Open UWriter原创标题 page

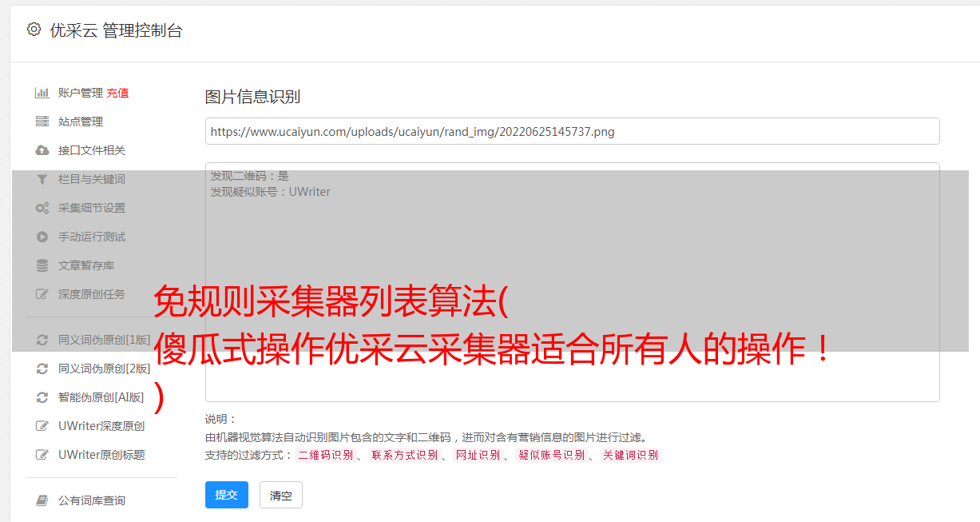101,455
